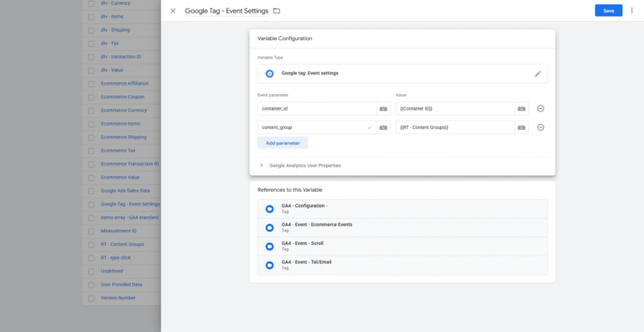The width and height of the screenshot is (644, 332).
Task: Open GA4 - Event - Ecommerce Events reference
Action: pos(402,227)
